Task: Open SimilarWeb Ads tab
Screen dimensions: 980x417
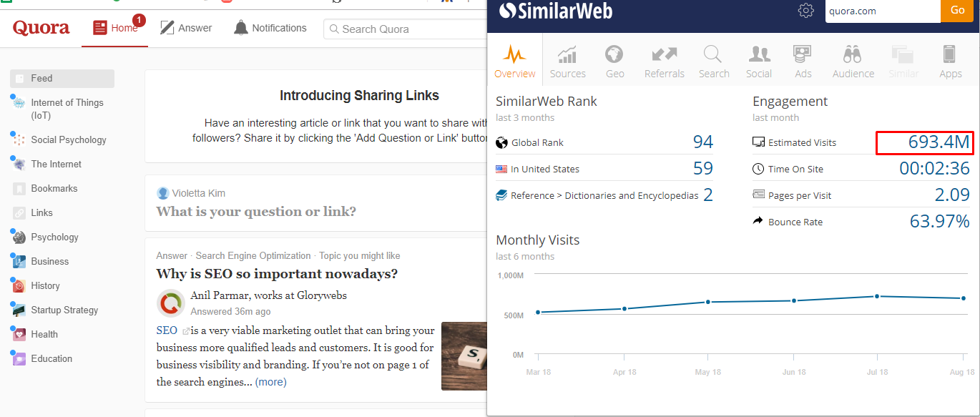Action: 803,62
